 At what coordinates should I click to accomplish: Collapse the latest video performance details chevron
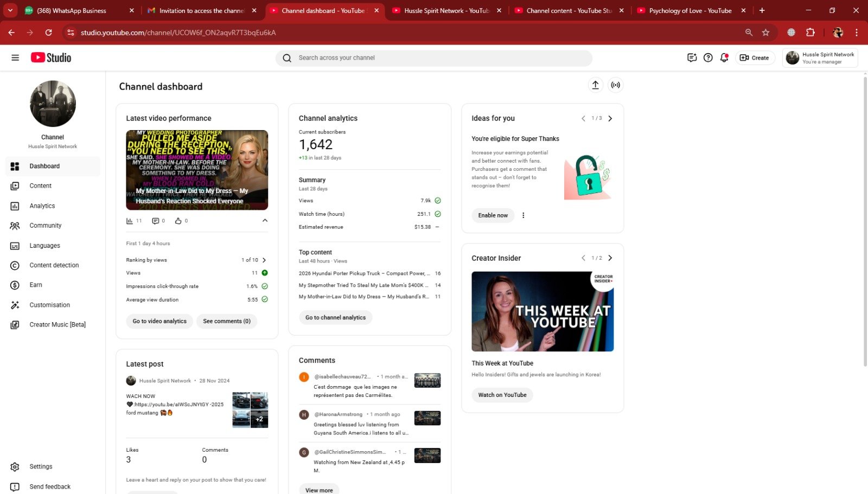pos(265,221)
